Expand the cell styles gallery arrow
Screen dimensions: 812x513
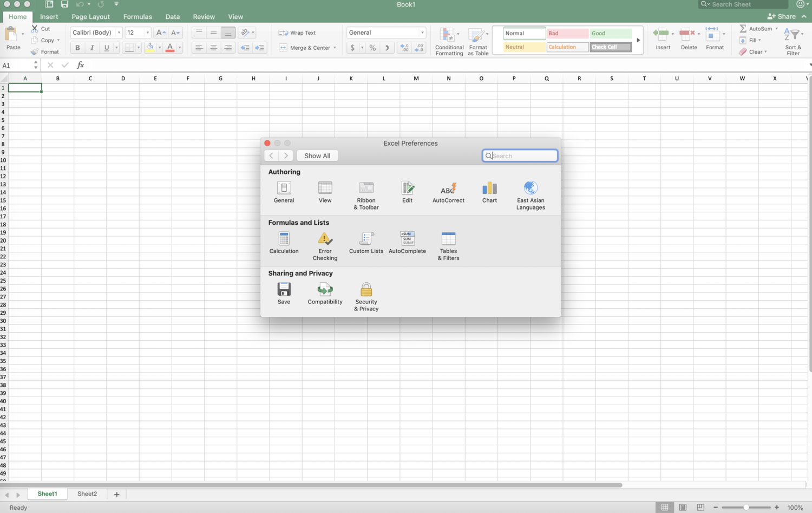click(638, 40)
